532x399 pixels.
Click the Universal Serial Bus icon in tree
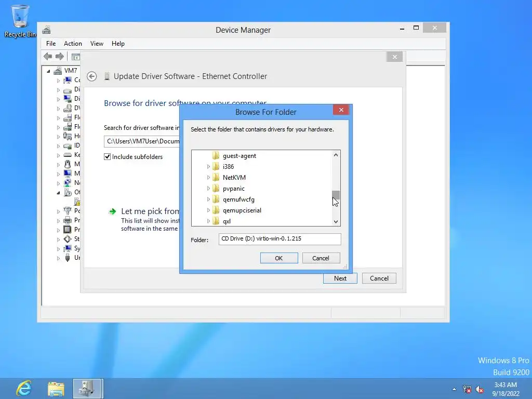68,258
